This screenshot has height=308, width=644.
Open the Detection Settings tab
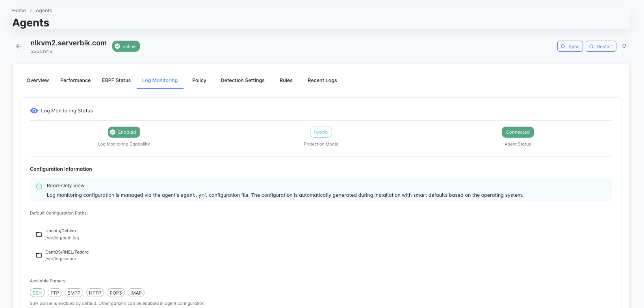(243, 80)
